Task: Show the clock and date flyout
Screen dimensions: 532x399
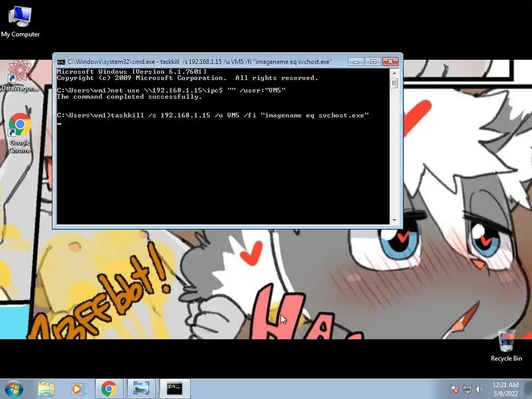Action: (506, 389)
